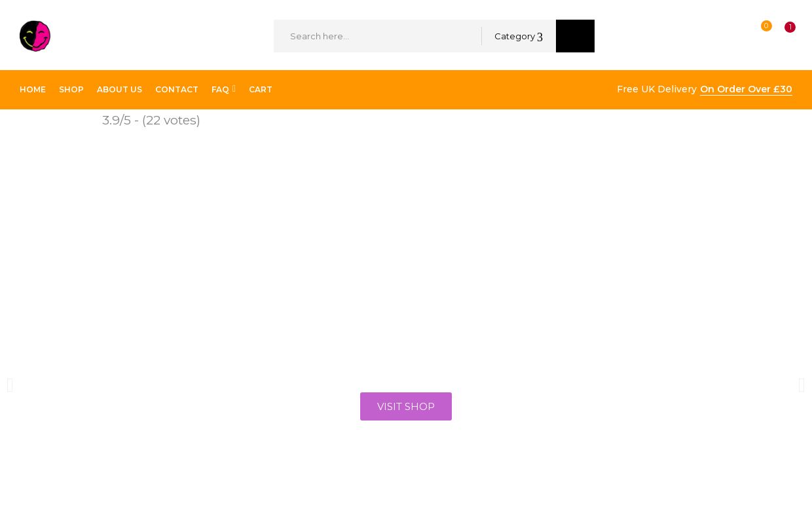Go to CART from navigation bar
Screen dimensions: 812x524
(261, 90)
